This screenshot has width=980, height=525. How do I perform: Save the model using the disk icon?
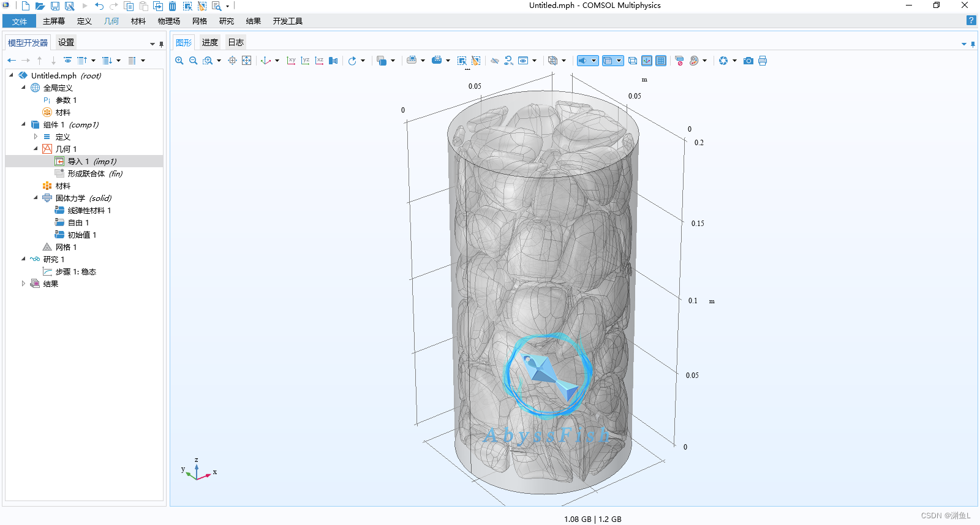[x=55, y=6]
